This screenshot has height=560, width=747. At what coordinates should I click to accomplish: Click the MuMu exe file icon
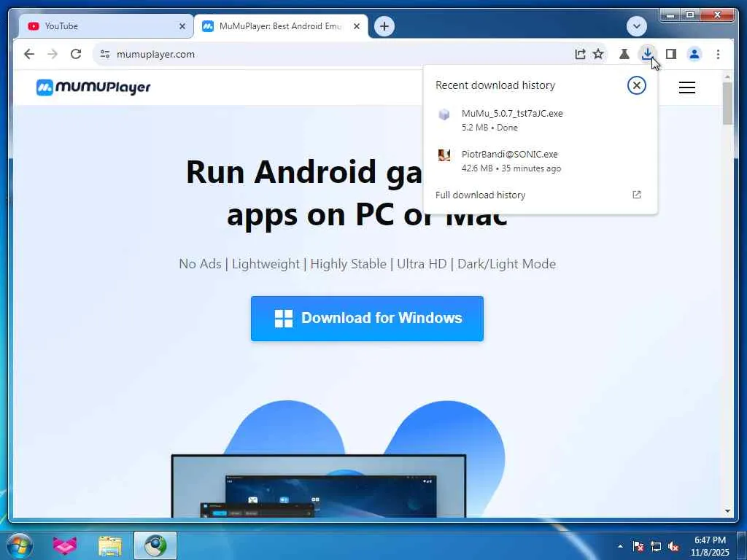pos(444,114)
